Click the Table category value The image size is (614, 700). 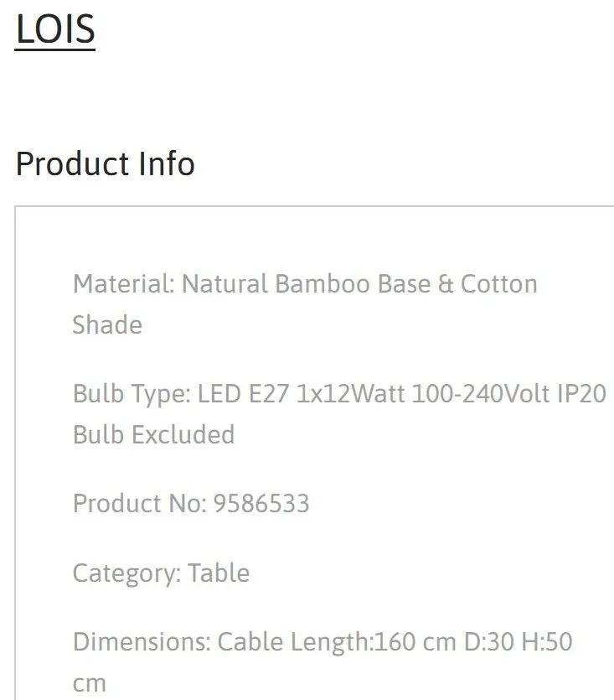point(219,573)
